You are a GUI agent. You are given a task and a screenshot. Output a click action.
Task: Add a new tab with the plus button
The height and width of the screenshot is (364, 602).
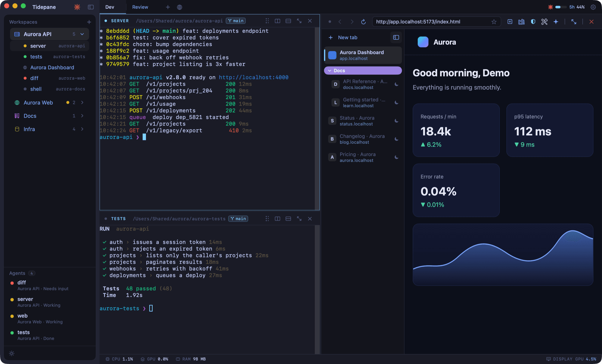[x=168, y=7]
